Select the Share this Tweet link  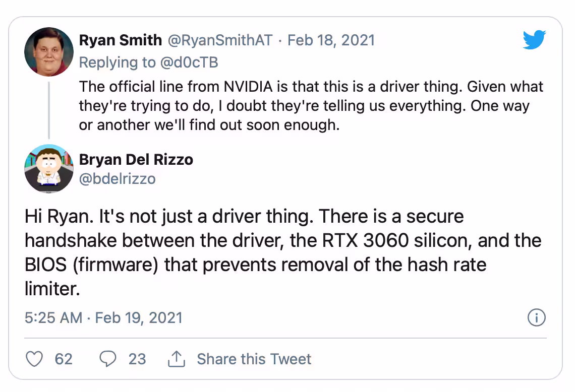[254, 359]
